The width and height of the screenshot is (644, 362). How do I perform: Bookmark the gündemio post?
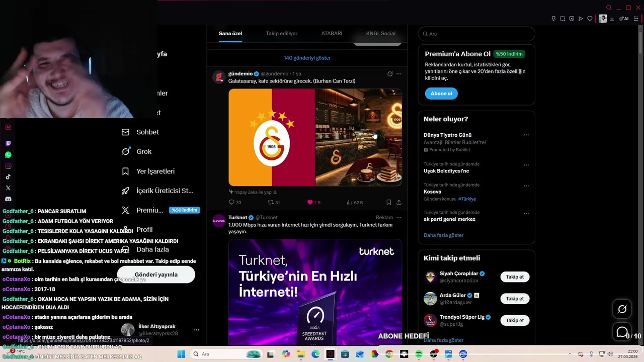pos(389,202)
